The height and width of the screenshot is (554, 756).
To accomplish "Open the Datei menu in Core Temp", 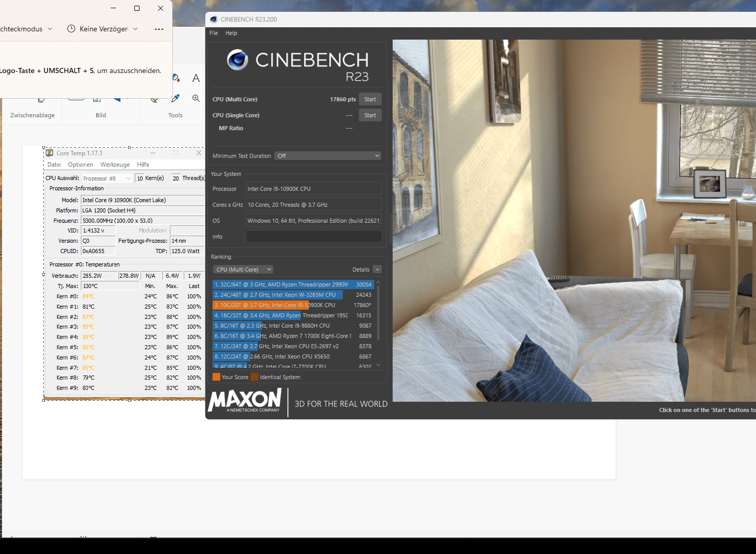I will pos(54,165).
